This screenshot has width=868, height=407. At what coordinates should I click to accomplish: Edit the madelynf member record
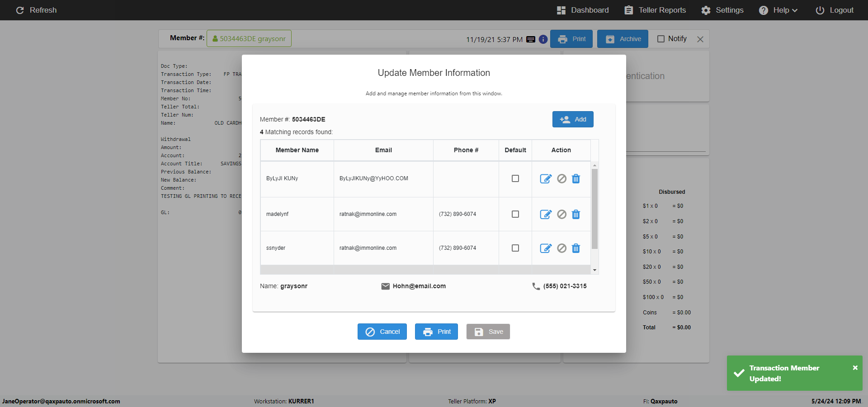pos(546,215)
